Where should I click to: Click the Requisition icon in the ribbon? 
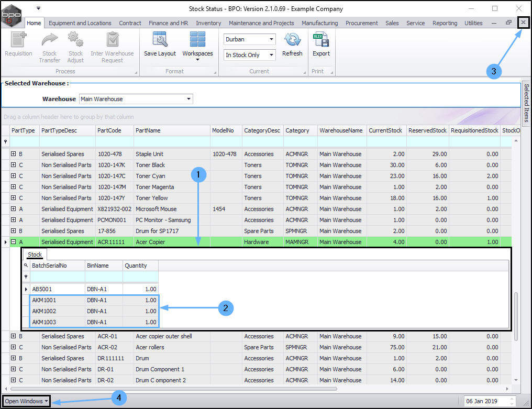18,40
